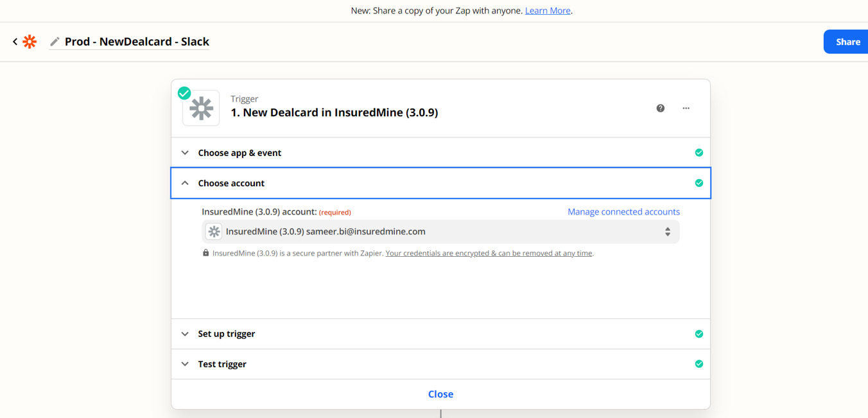868x418 pixels.
Task: Click the pencil icon to rename Zap
Action: click(55, 42)
